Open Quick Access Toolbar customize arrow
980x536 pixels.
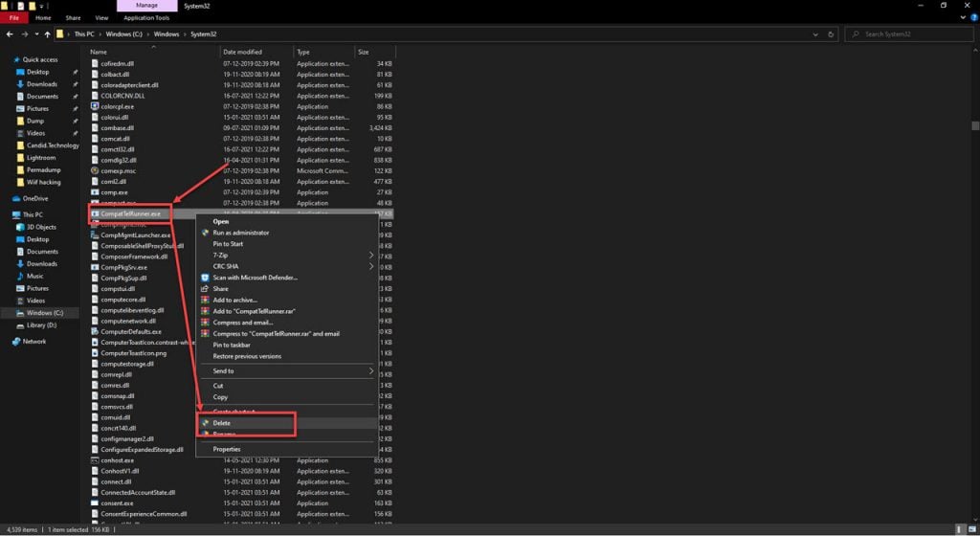pyautogui.click(x=41, y=7)
